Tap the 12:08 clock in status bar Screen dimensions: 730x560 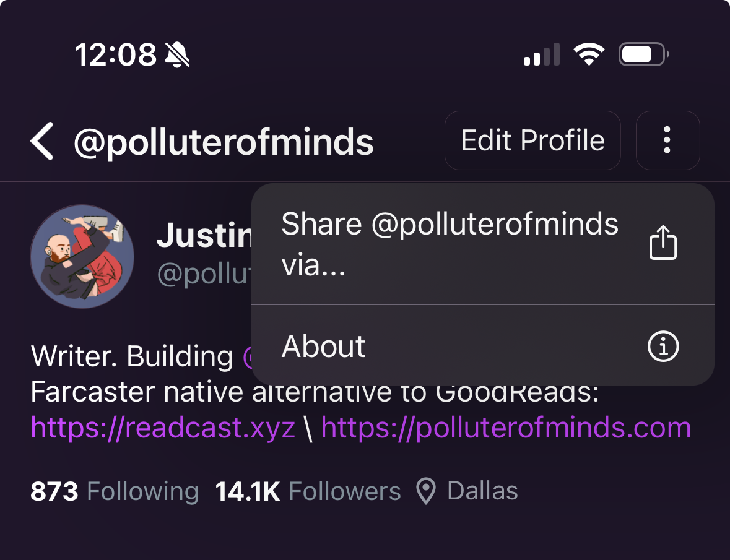tap(116, 55)
